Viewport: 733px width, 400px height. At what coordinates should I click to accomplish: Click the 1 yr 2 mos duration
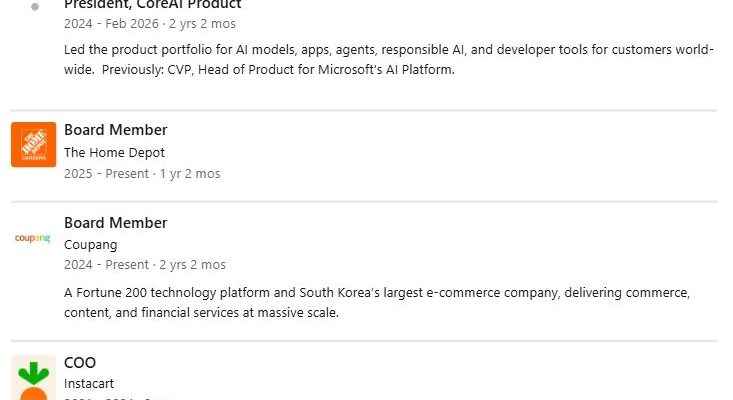[190, 173]
